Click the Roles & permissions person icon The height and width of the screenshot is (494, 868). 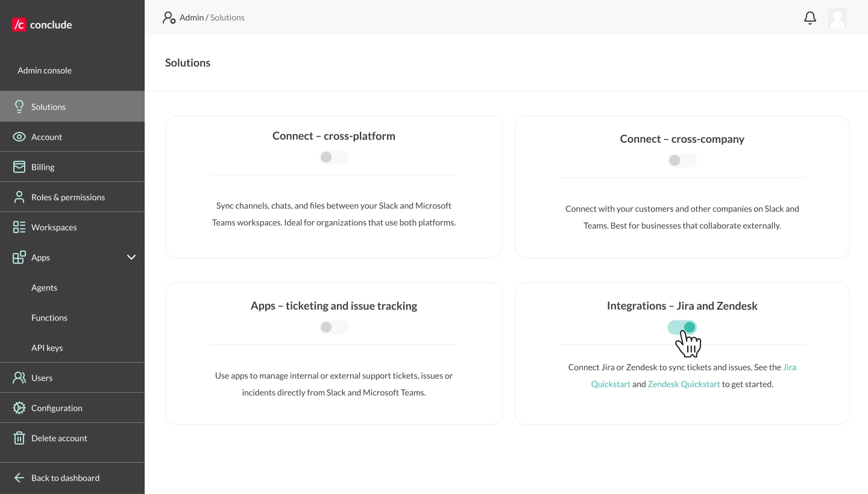[x=19, y=197]
